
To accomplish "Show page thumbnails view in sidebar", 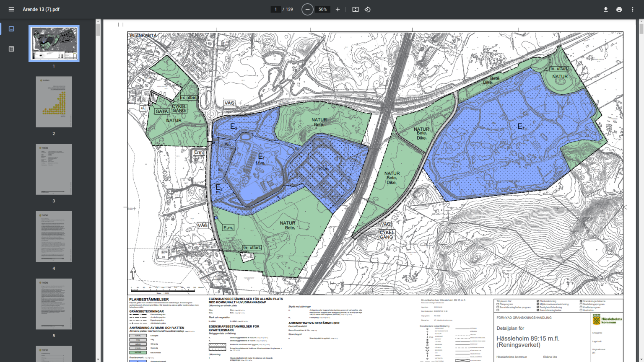I will (11, 29).
